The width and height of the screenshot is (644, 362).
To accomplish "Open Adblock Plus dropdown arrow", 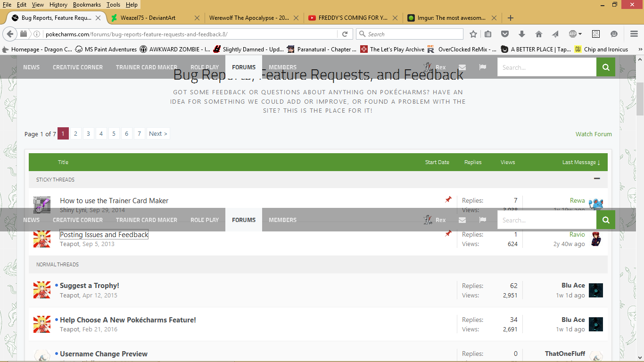I will click(x=580, y=34).
